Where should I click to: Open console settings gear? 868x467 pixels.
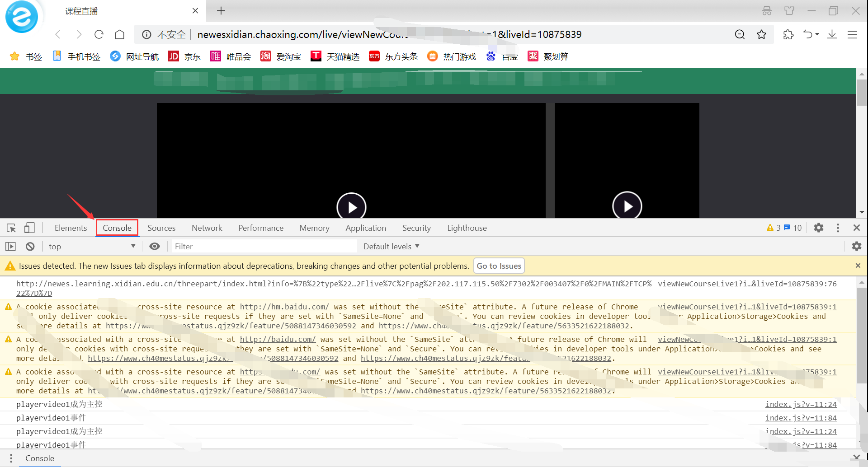click(856, 247)
